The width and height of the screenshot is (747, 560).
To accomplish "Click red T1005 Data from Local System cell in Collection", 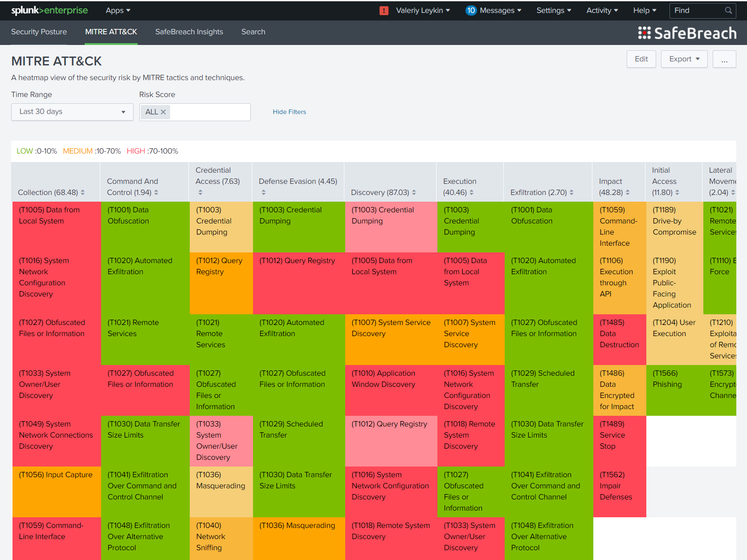I will [x=57, y=227].
